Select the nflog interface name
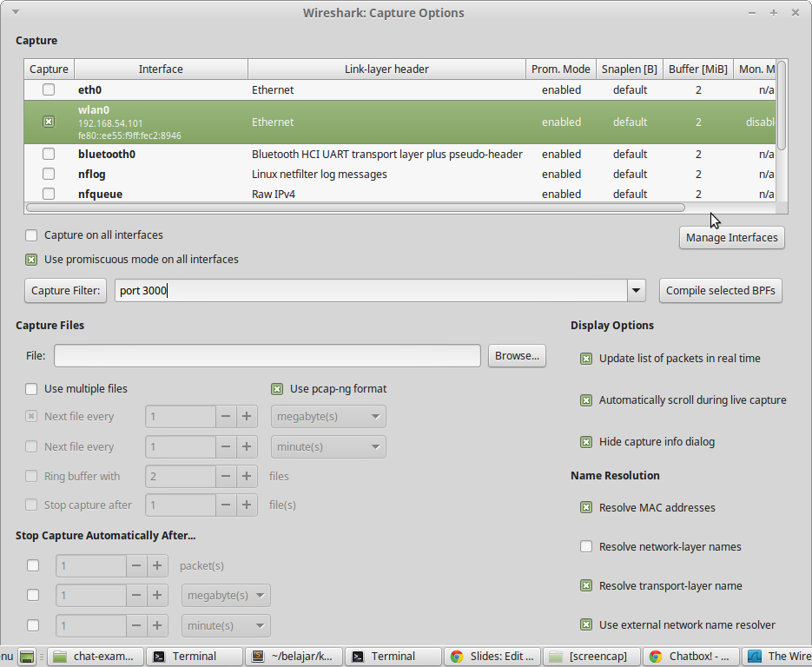Screen dimensions: 812x667 coord(92,174)
